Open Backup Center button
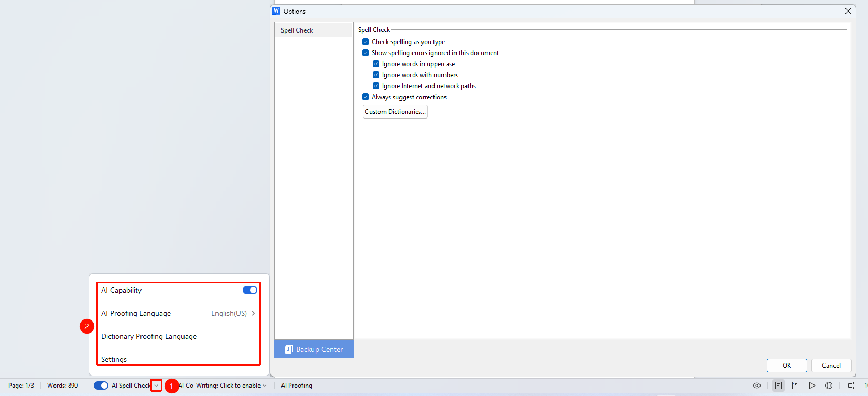The width and height of the screenshot is (868, 396). point(314,349)
